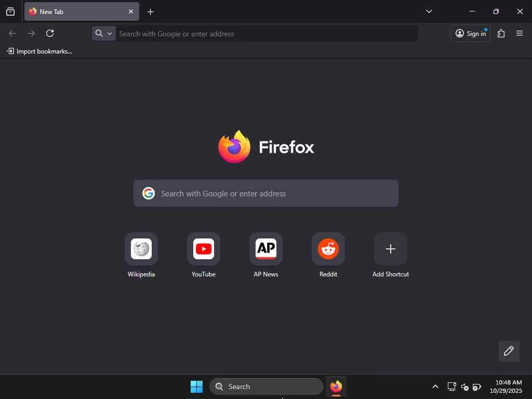This screenshot has height=399, width=532.
Task: Minimize the Firefox window
Action: click(x=472, y=11)
